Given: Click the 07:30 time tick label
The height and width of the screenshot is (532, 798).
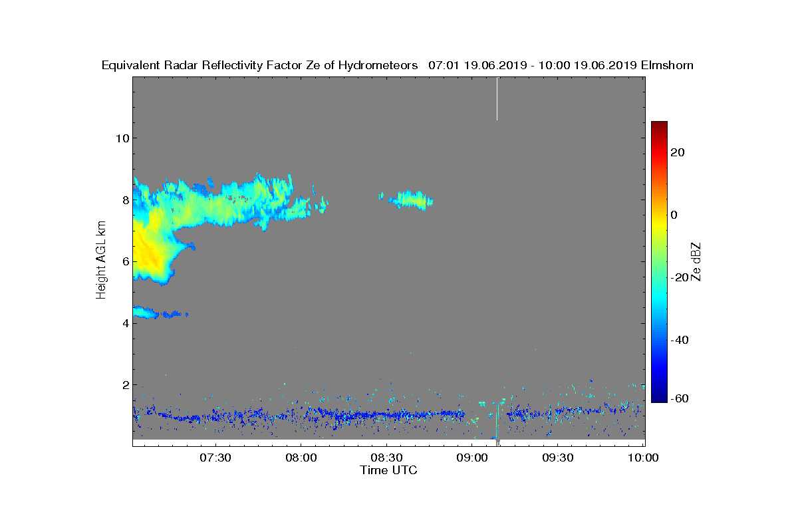Looking at the screenshot, I should tap(215, 458).
